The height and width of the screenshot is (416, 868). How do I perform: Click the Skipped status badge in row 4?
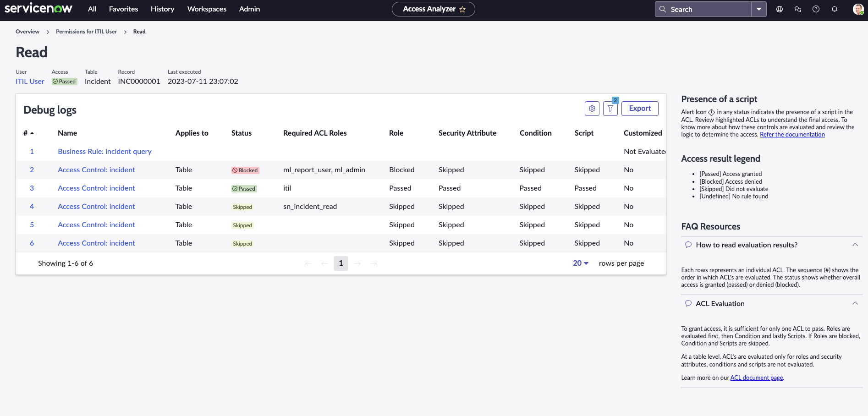coord(242,207)
